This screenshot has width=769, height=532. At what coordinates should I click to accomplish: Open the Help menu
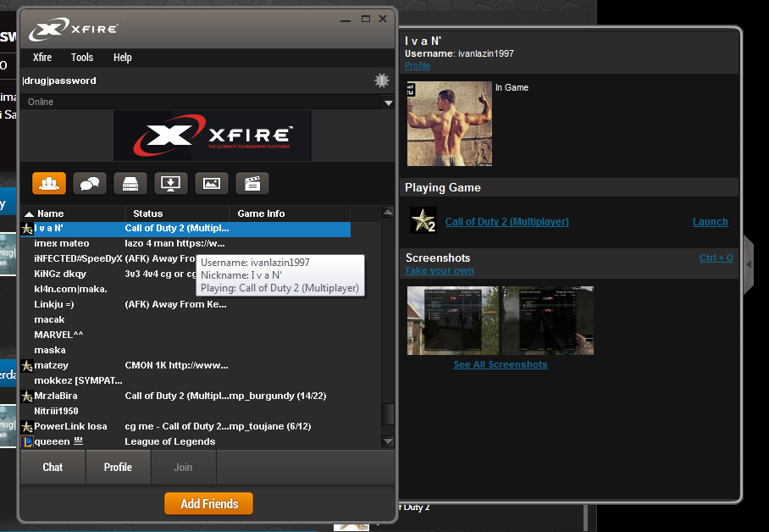point(123,58)
